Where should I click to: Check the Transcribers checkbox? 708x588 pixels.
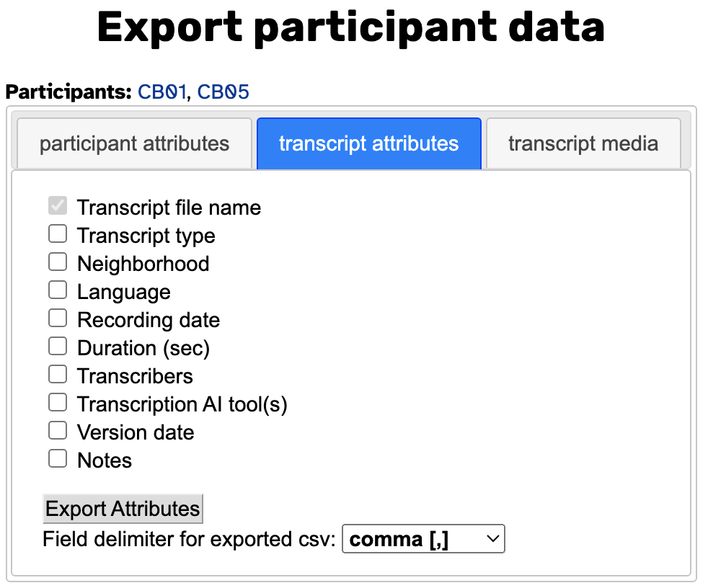(x=58, y=375)
